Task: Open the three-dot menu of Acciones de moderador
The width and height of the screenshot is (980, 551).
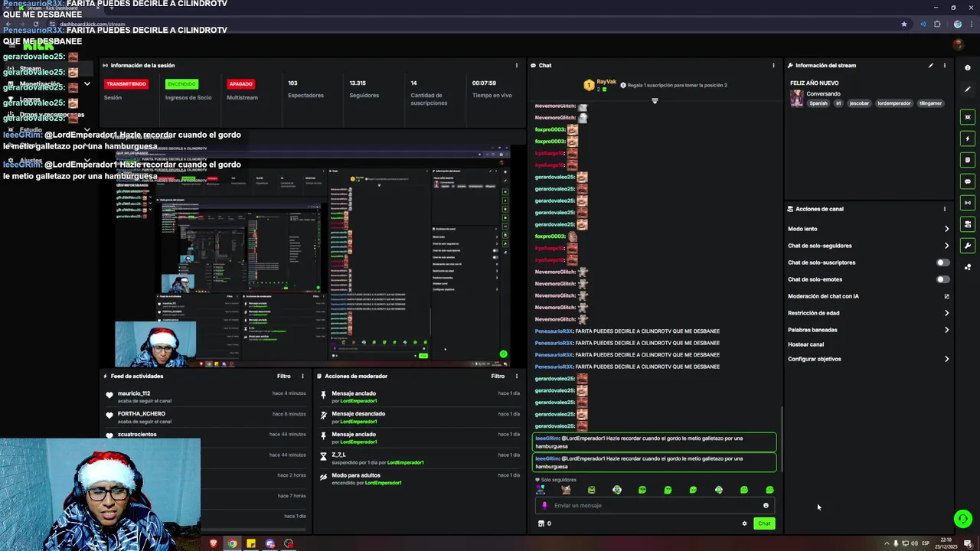Action: tap(516, 376)
